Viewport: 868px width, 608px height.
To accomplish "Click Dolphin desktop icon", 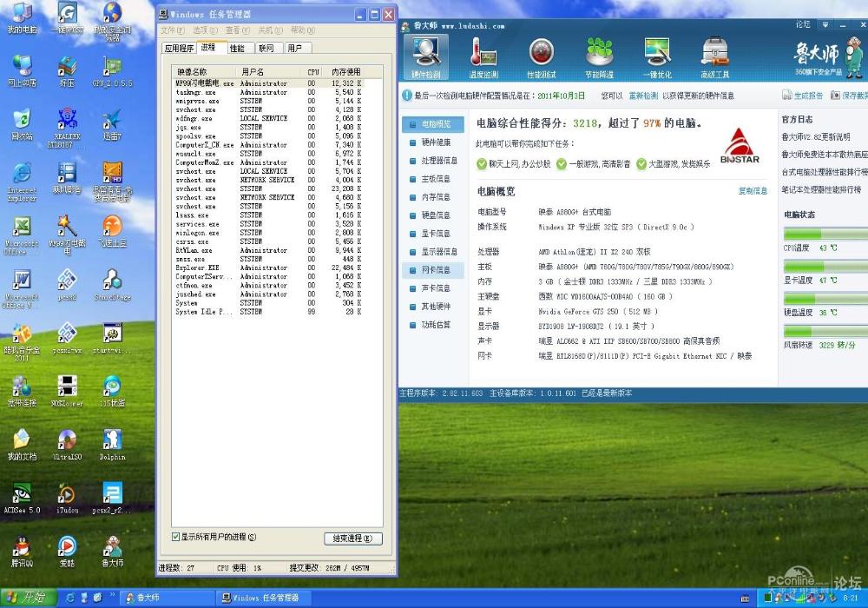I will click(x=112, y=446).
